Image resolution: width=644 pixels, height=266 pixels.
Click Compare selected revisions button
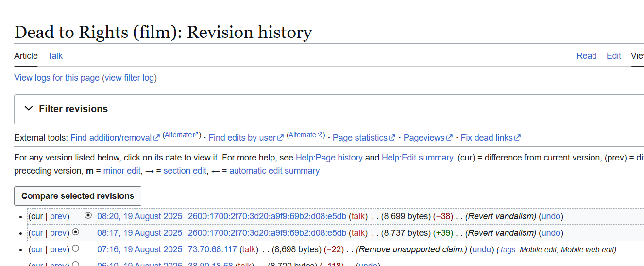[x=78, y=196]
